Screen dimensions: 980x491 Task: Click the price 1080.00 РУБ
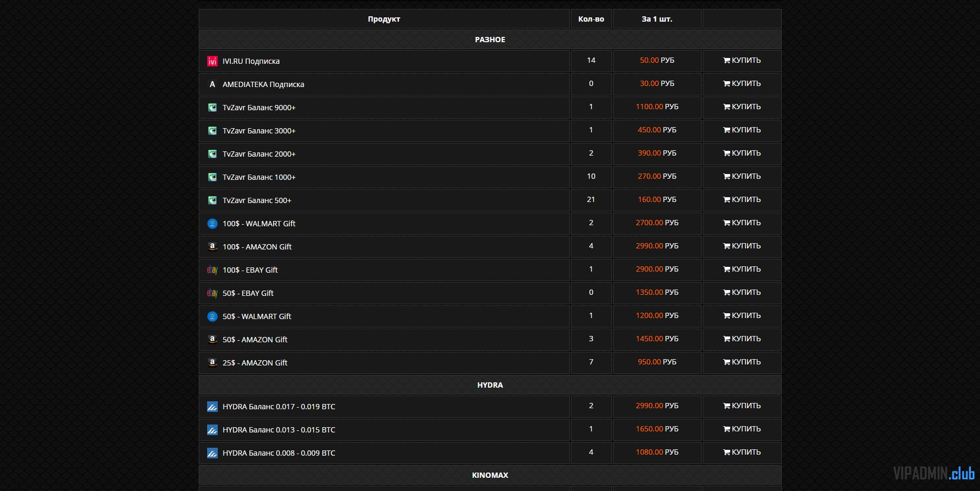coord(657,453)
